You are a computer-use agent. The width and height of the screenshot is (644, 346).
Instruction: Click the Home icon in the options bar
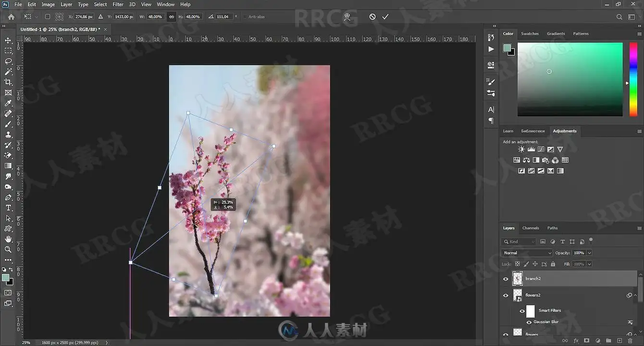pyautogui.click(x=11, y=17)
